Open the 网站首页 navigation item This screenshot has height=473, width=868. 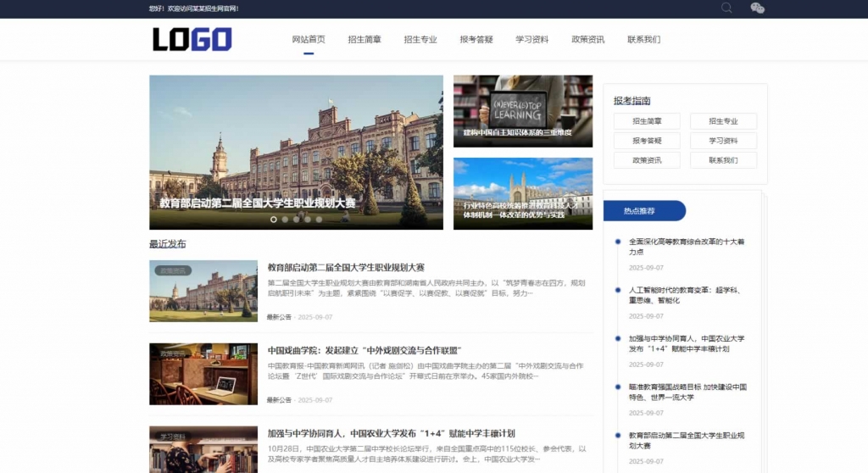click(x=309, y=39)
